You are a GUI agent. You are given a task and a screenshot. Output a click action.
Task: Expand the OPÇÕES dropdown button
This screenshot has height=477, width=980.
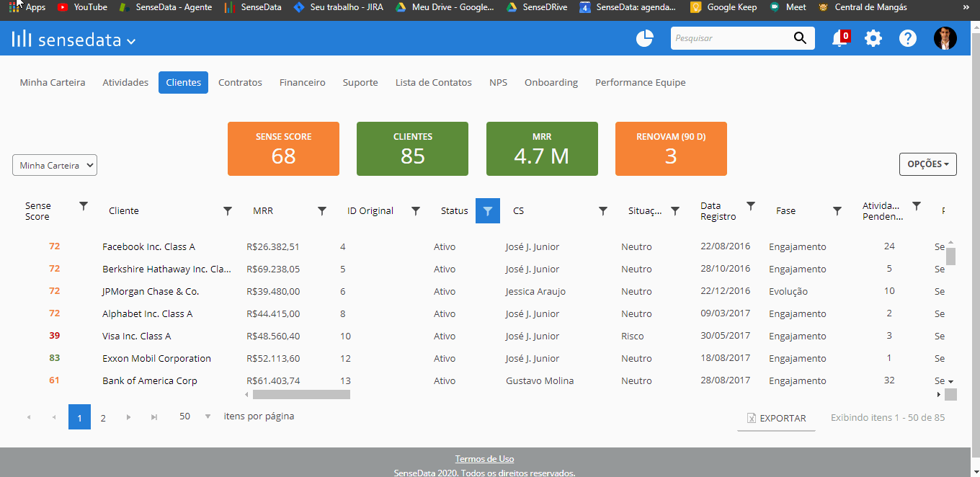[928, 164]
